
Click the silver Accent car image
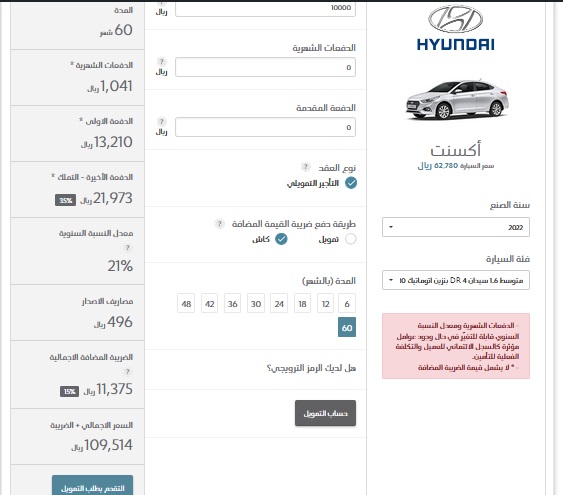coord(457,100)
